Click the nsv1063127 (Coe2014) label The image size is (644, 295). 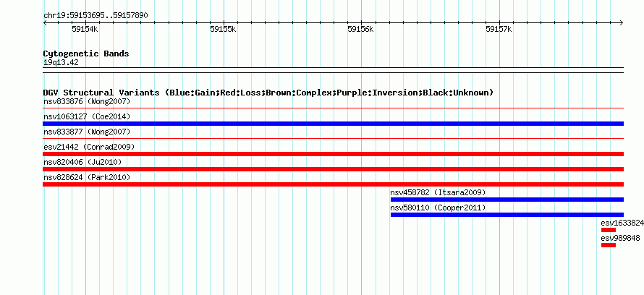point(87,116)
